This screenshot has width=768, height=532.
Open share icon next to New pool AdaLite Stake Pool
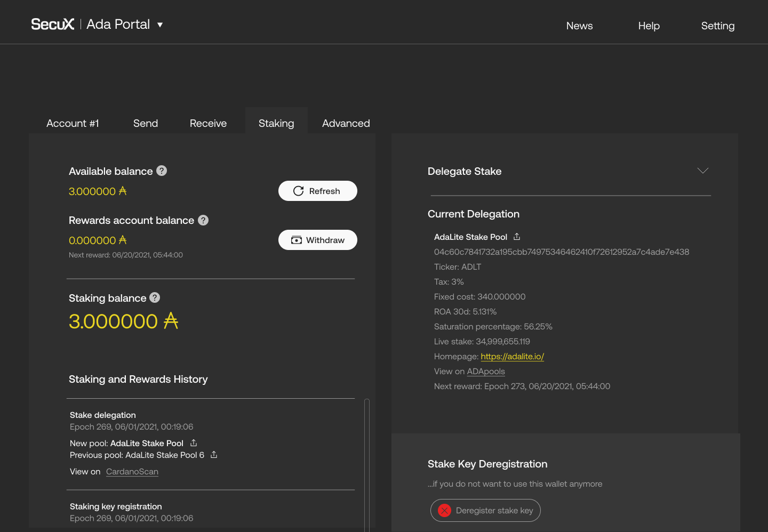point(194,442)
